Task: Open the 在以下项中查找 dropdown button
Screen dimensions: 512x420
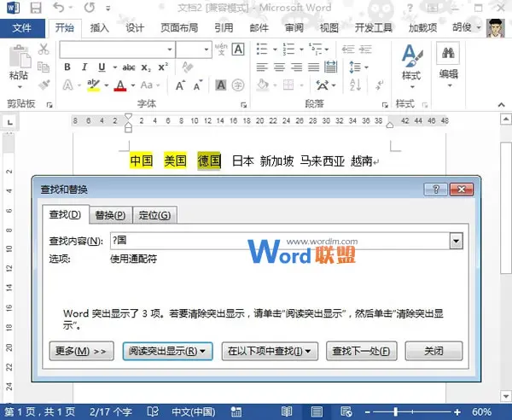Action: [x=269, y=351]
